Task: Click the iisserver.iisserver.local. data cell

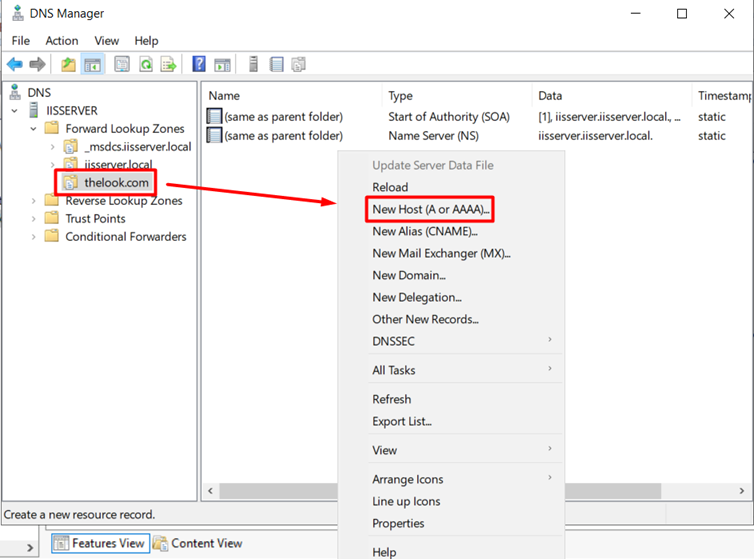Action: 595,136
